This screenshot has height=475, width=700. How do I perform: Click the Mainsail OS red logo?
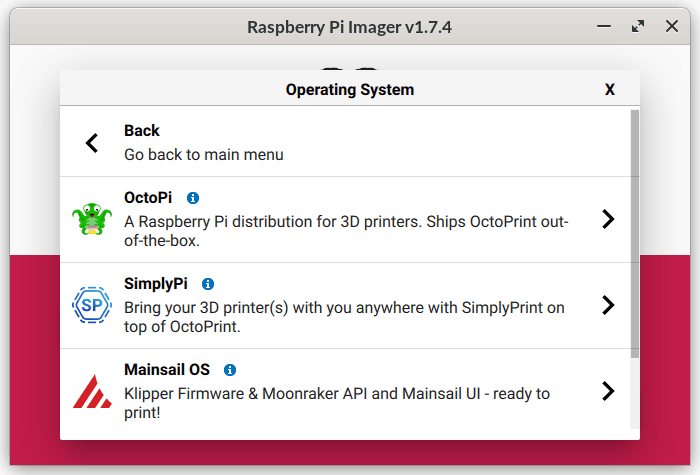[92, 391]
